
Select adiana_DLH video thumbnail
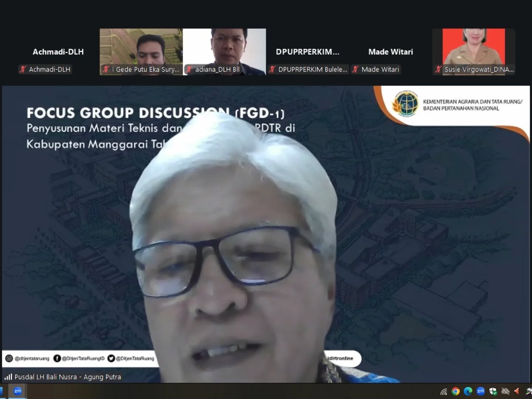(x=224, y=48)
